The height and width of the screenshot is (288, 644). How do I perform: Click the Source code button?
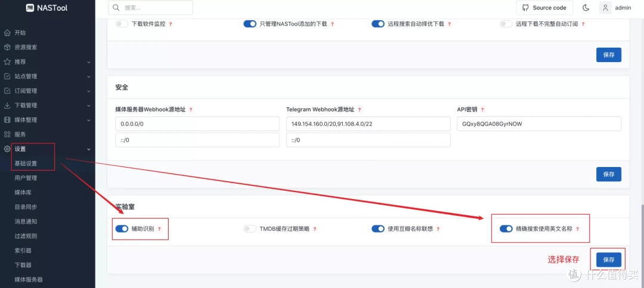click(x=544, y=8)
